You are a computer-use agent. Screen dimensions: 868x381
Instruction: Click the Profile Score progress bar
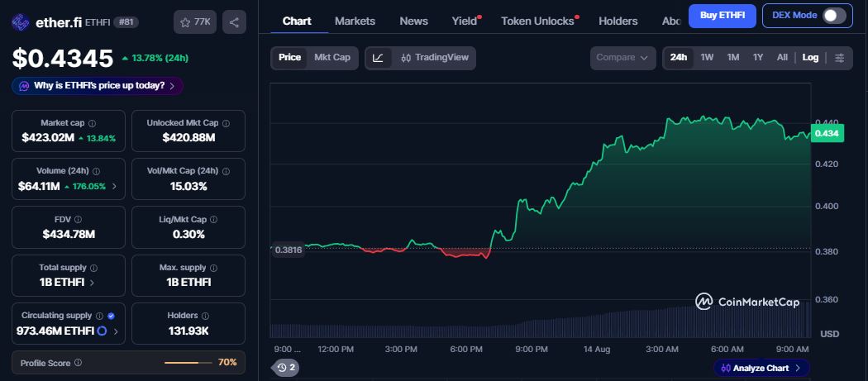[x=188, y=364]
